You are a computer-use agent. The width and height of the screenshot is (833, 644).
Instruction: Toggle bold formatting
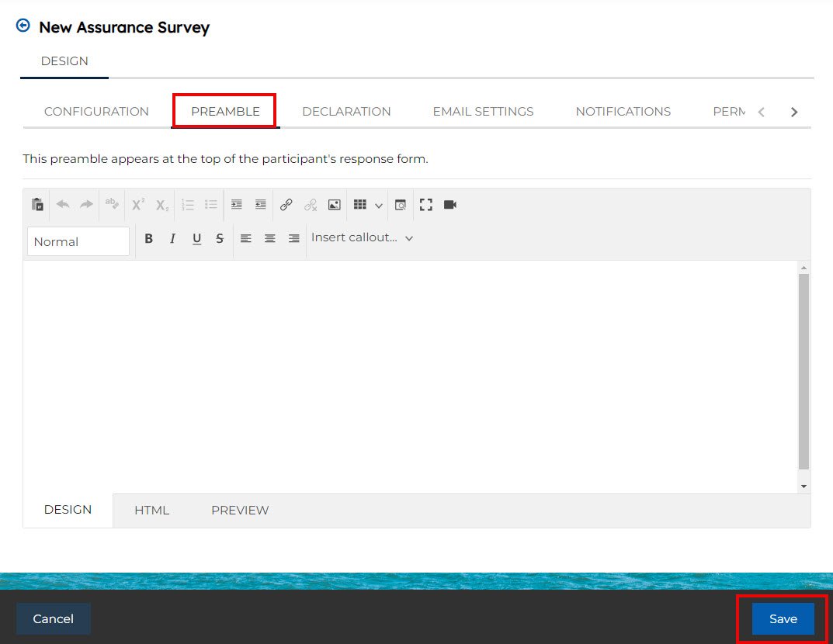click(x=149, y=239)
